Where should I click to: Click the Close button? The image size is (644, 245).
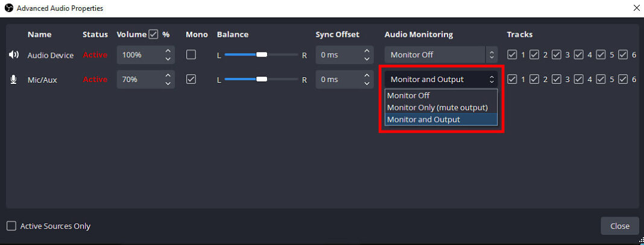[620, 226]
